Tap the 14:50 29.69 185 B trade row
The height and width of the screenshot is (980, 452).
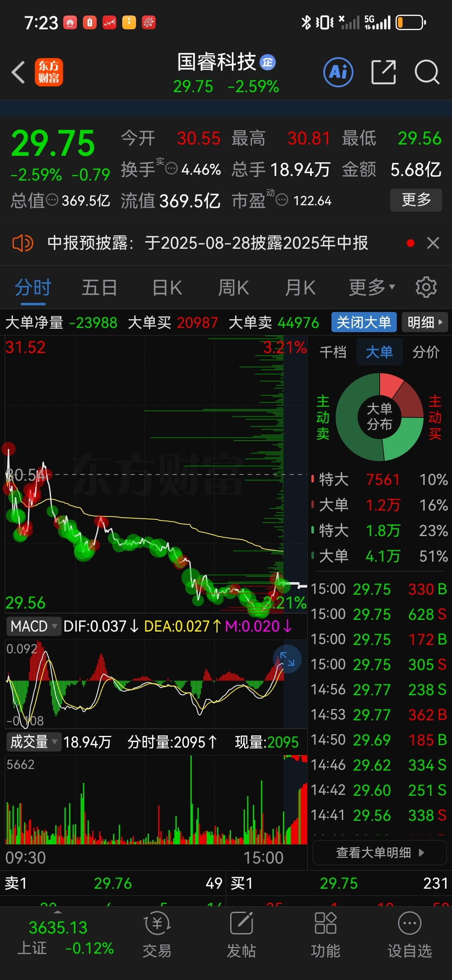click(x=379, y=740)
